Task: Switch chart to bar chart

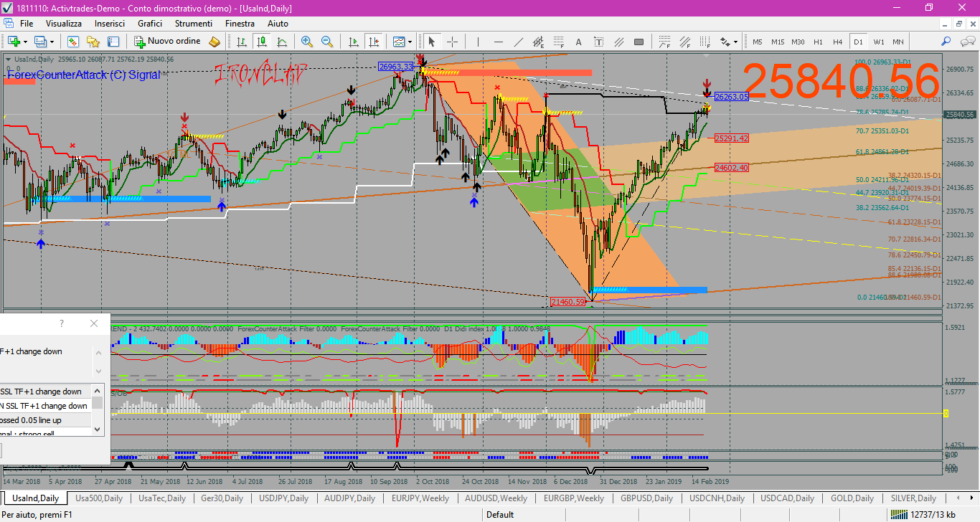Action: point(242,42)
